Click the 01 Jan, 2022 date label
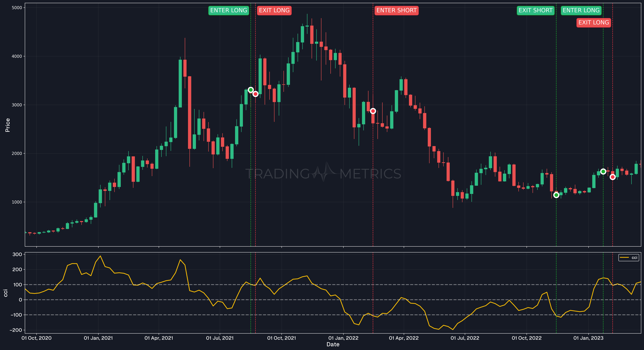 pos(343,338)
